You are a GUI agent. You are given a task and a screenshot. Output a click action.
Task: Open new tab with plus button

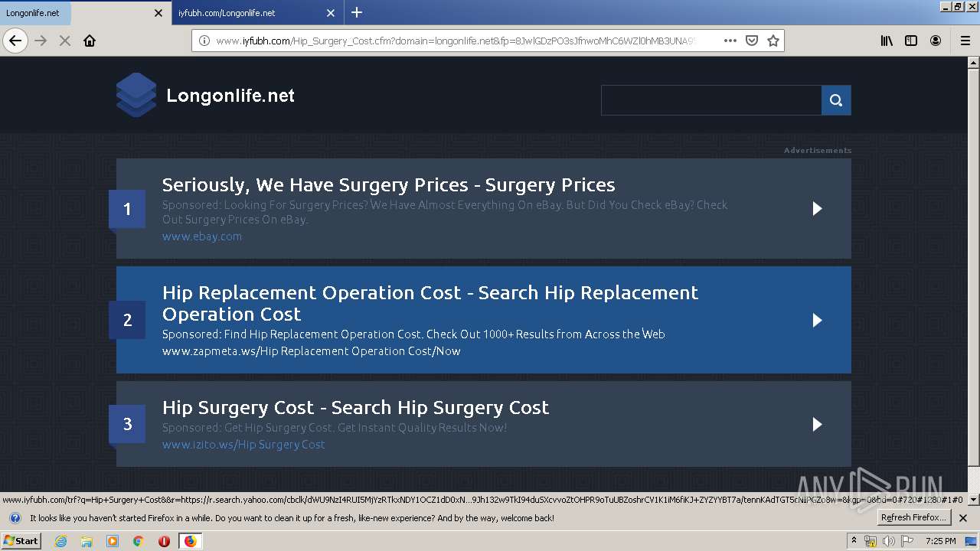tap(357, 12)
